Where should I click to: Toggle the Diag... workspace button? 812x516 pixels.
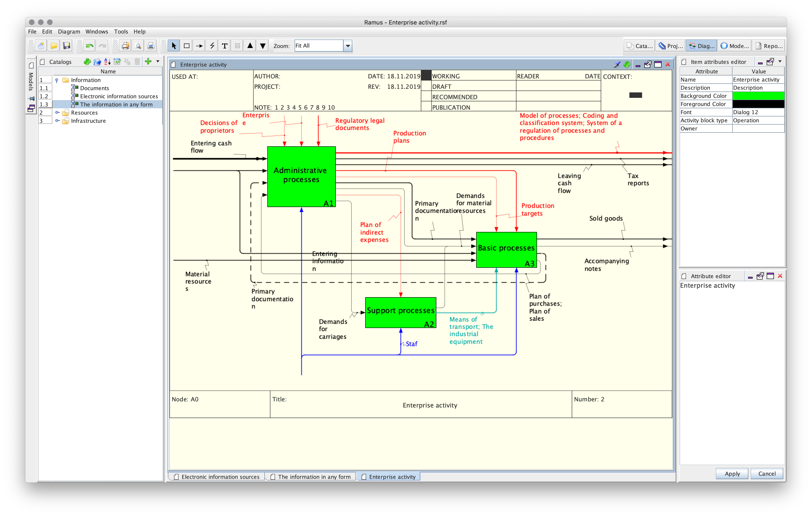pos(702,46)
